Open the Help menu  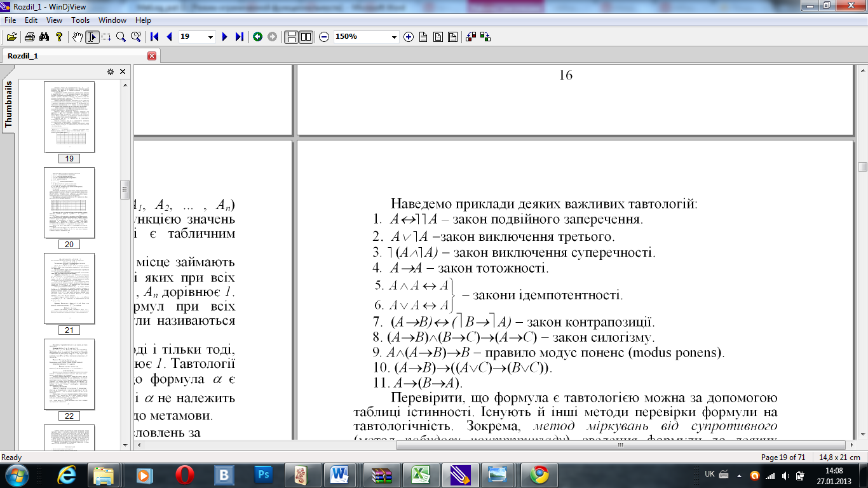coord(144,20)
